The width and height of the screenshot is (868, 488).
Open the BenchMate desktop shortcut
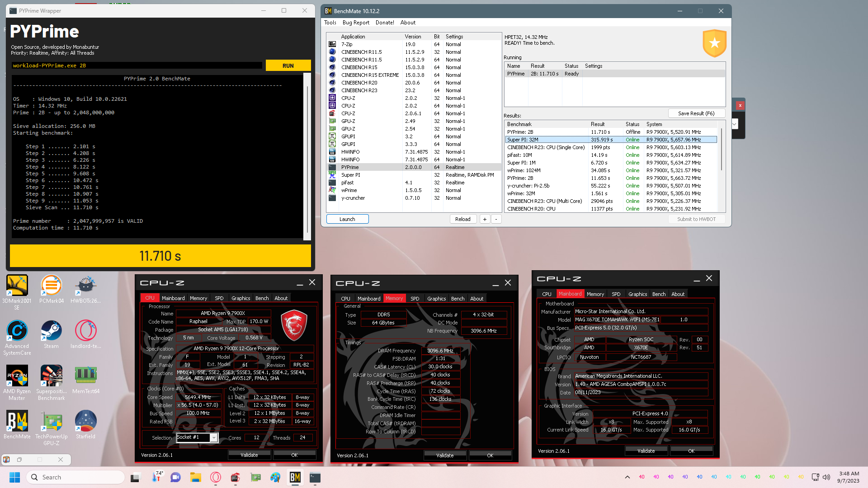pyautogui.click(x=17, y=425)
